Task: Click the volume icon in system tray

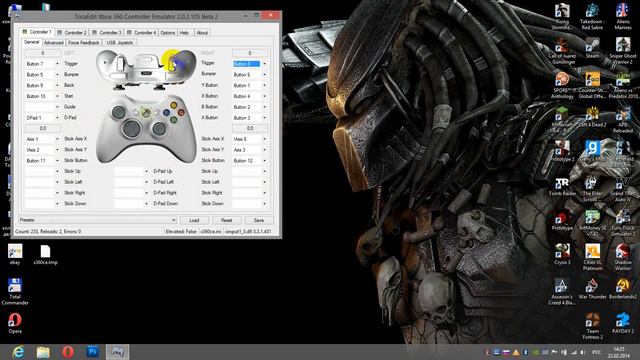Action: (582, 352)
